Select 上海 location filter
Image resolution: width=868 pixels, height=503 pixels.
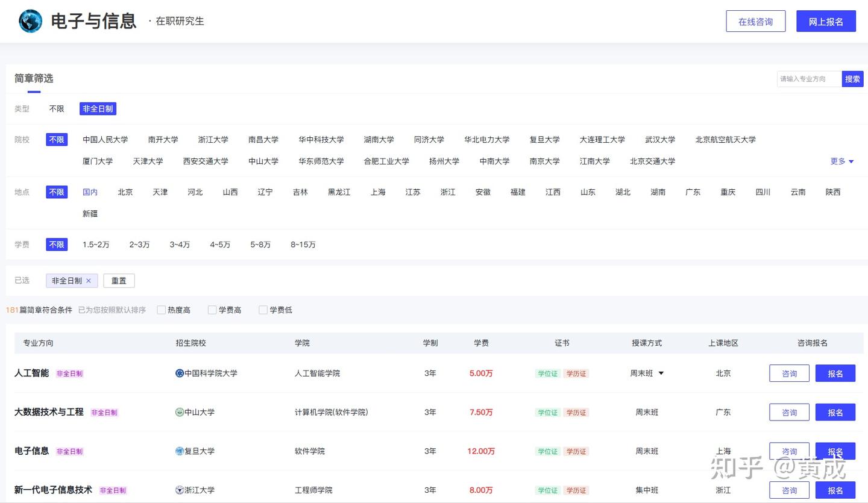coord(378,192)
